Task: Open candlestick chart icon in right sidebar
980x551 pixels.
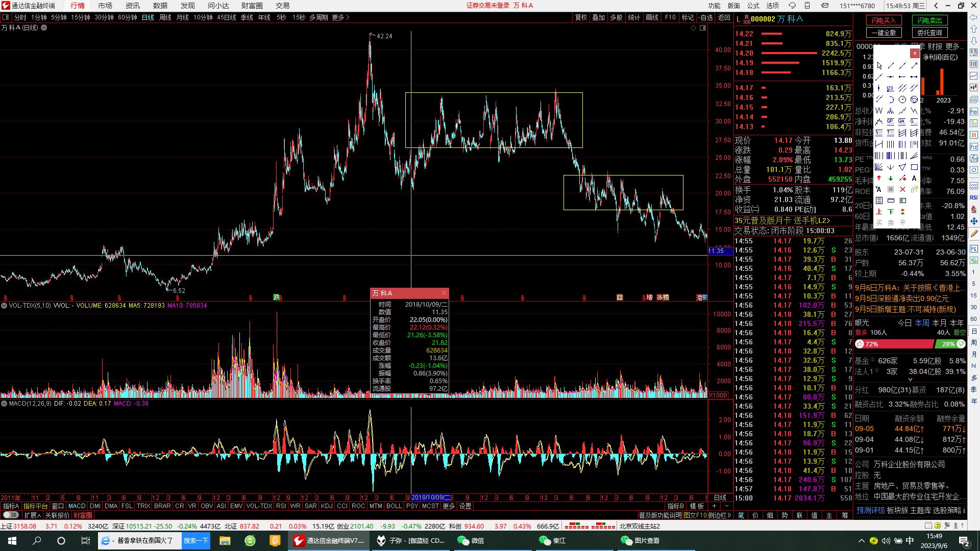Action: (974, 87)
